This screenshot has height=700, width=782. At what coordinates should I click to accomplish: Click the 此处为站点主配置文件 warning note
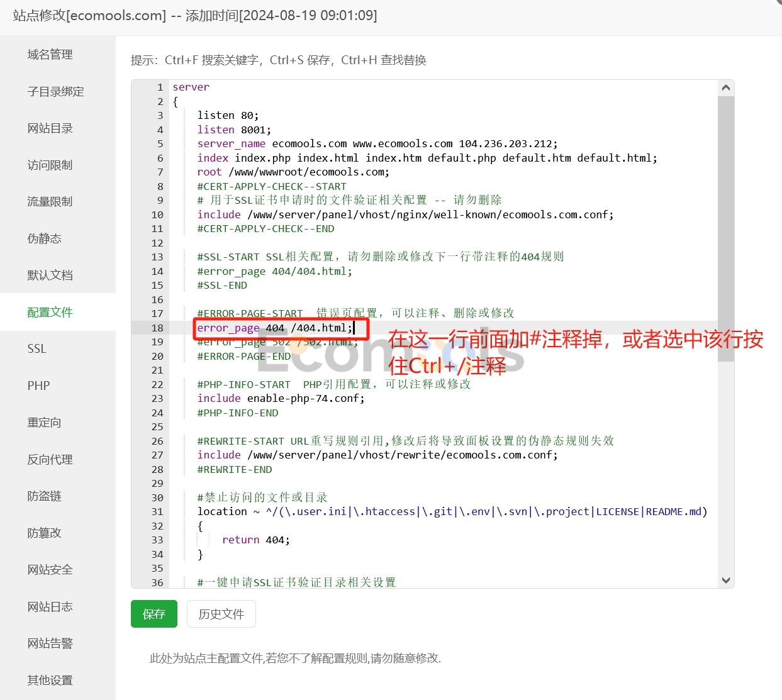pos(296,658)
